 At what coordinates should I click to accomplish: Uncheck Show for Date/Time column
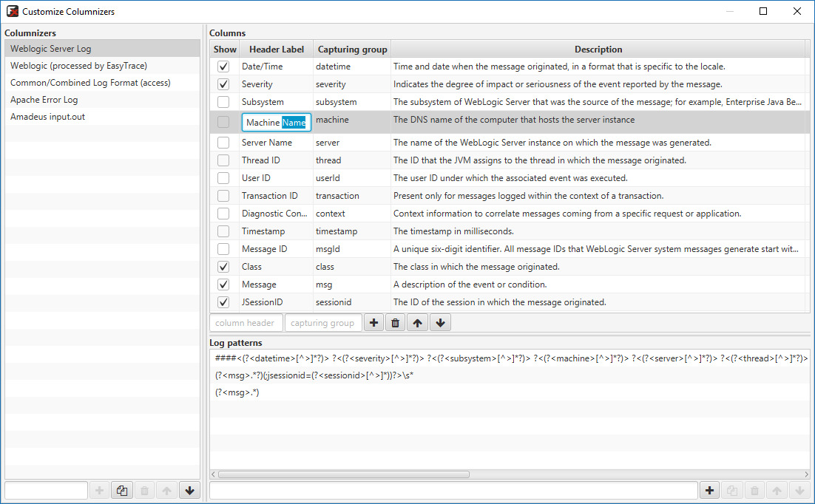pyautogui.click(x=223, y=67)
